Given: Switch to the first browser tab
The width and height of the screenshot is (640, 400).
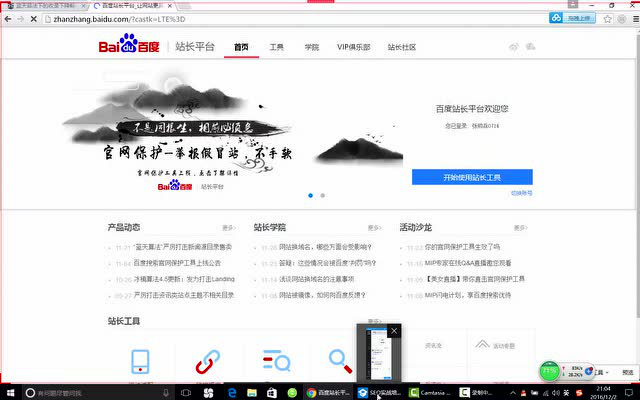Looking at the screenshot, I should point(45,6).
